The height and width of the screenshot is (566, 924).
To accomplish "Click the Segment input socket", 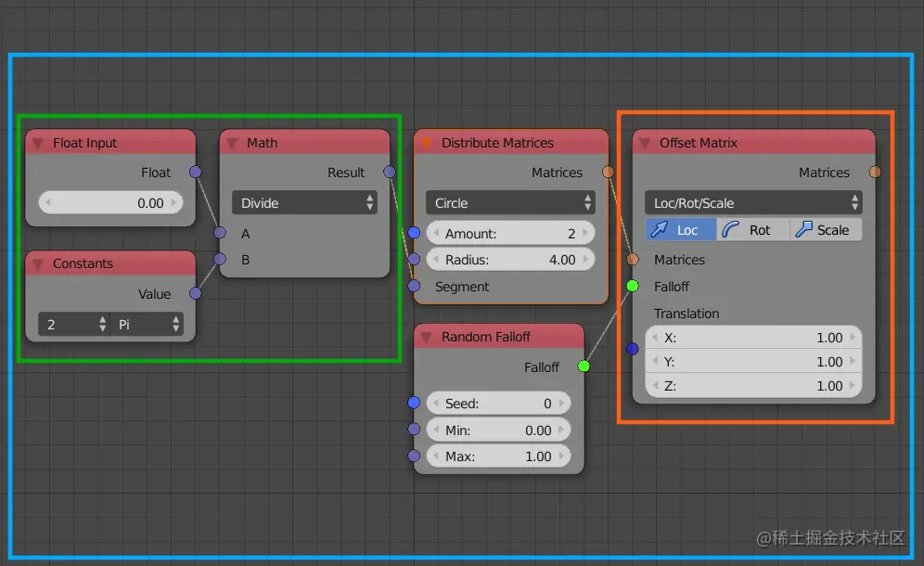I will click(415, 286).
